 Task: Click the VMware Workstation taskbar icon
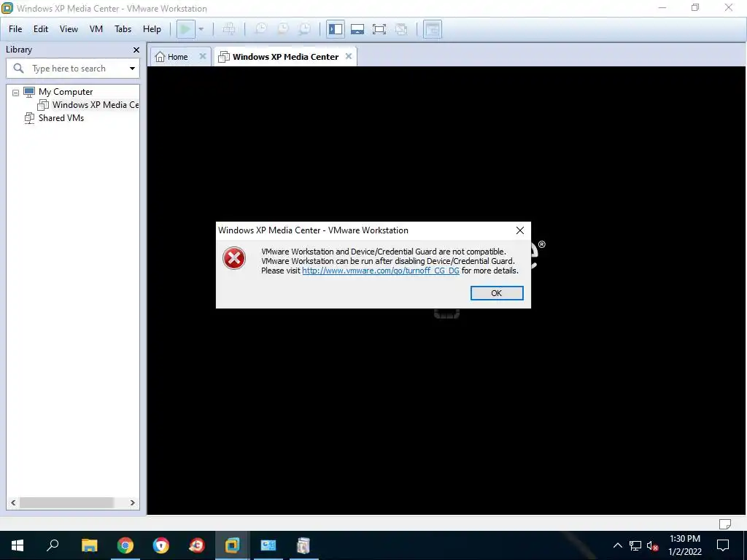pos(233,545)
